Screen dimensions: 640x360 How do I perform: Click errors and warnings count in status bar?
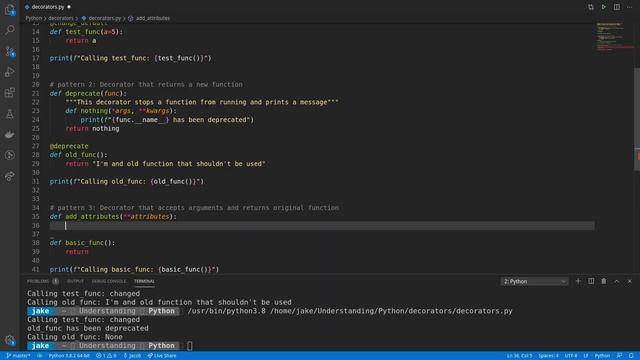pyautogui.click(x=106, y=356)
